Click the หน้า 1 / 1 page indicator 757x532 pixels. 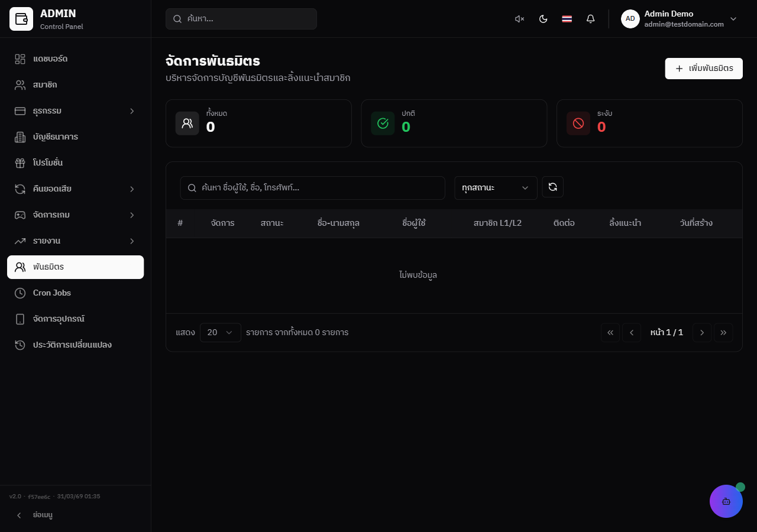coord(667,333)
